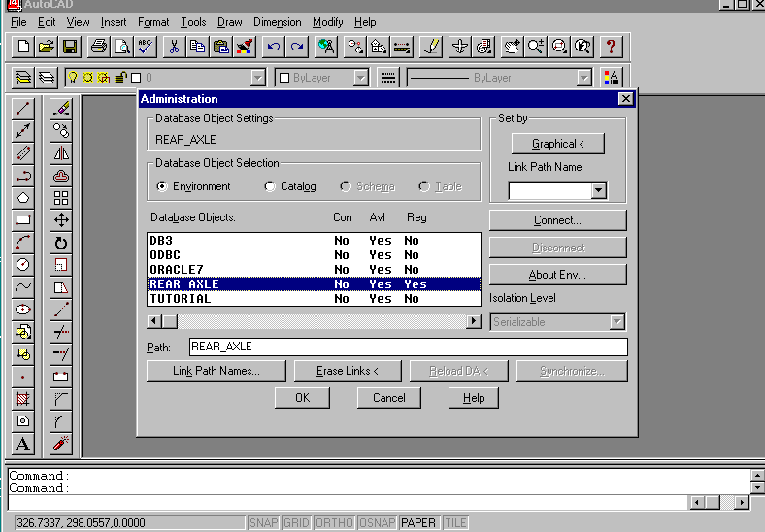Run the ABC spell check icon
Viewport: 765px width, 532px height.
click(x=146, y=47)
